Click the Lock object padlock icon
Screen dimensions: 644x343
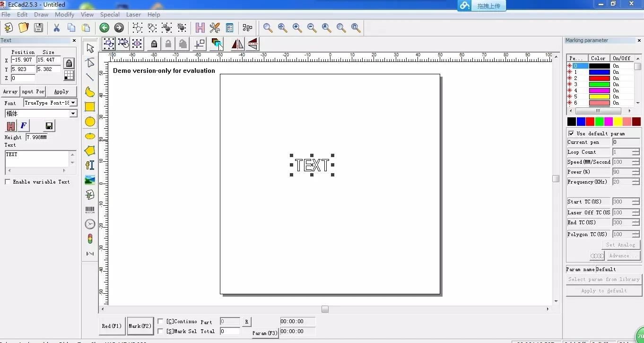(x=154, y=44)
